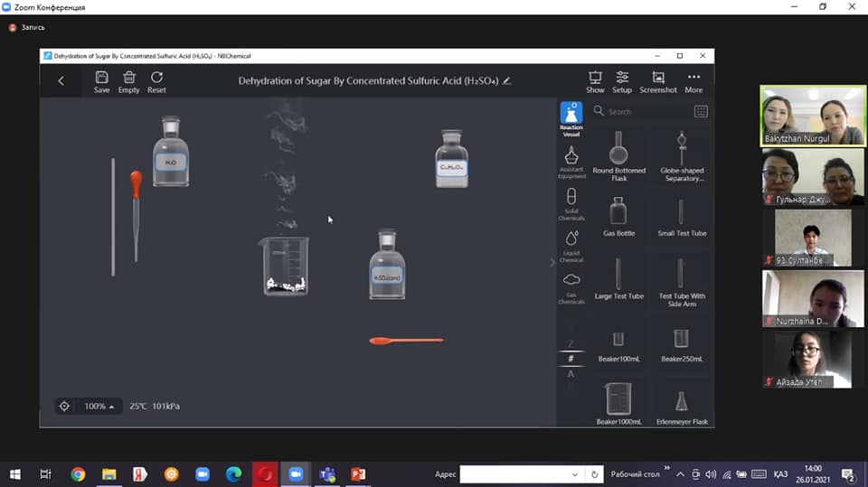
Task: Empty the workspace with the trash icon
Action: point(129,81)
